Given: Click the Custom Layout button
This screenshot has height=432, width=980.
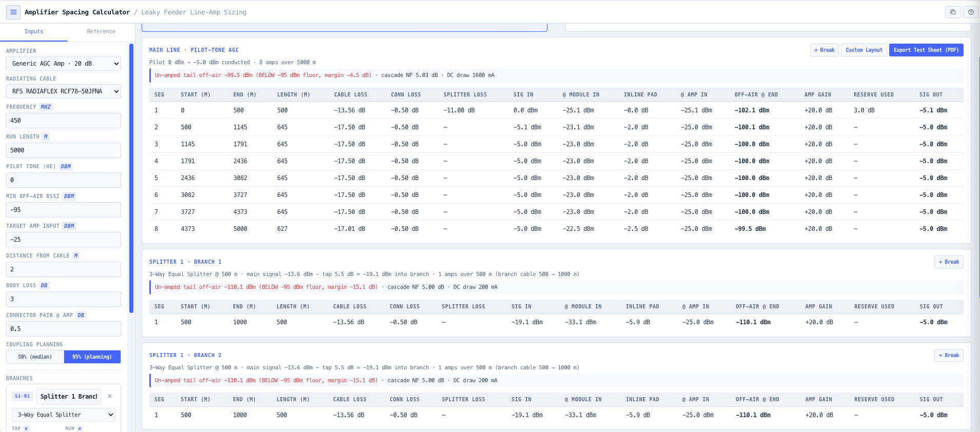Looking at the screenshot, I should click(x=864, y=50).
